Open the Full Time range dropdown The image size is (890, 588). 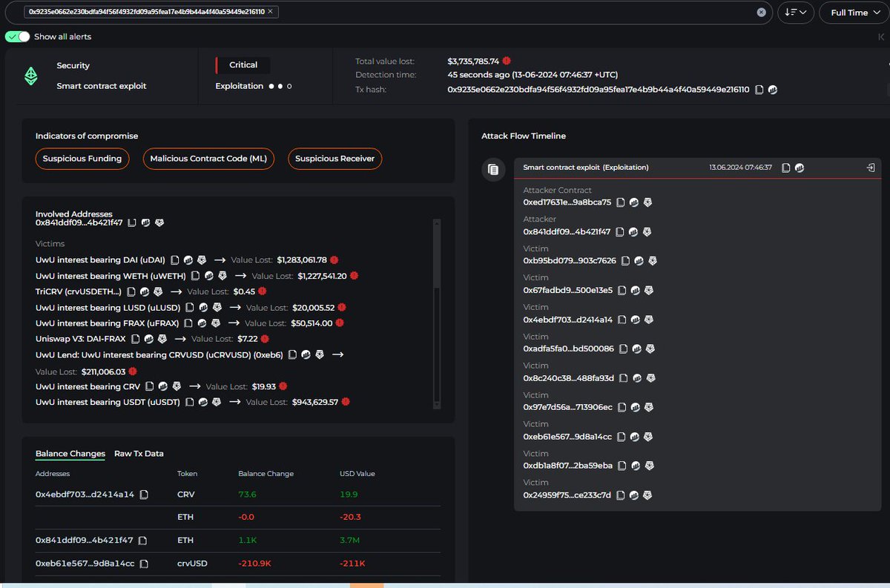(x=848, y=13)
